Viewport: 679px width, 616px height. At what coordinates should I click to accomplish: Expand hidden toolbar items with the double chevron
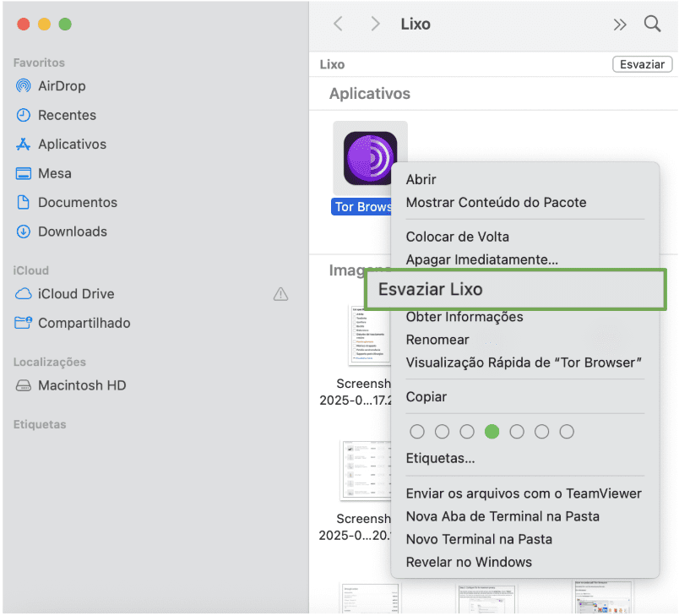(x=620, y=24)
